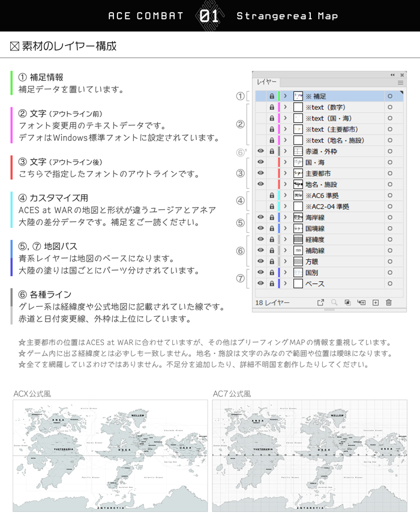This screenshot has height=525, width=420.
Task: Click the collect for export icon
Action: (x=320, y=303)
